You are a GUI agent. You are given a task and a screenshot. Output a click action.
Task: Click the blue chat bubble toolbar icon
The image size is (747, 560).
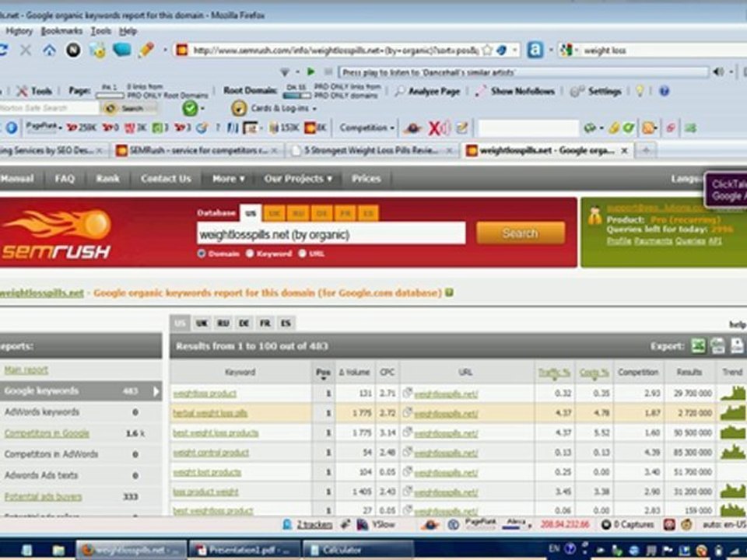122,50
